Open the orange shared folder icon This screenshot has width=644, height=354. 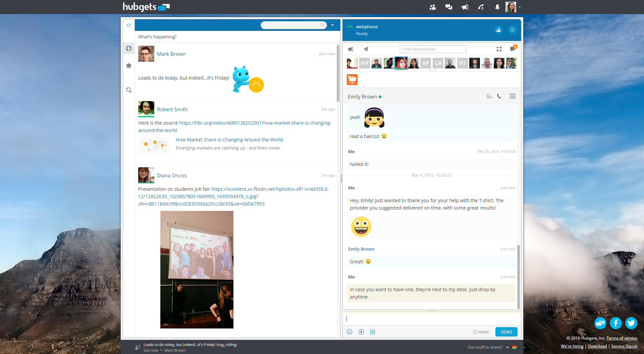(352, 80)
